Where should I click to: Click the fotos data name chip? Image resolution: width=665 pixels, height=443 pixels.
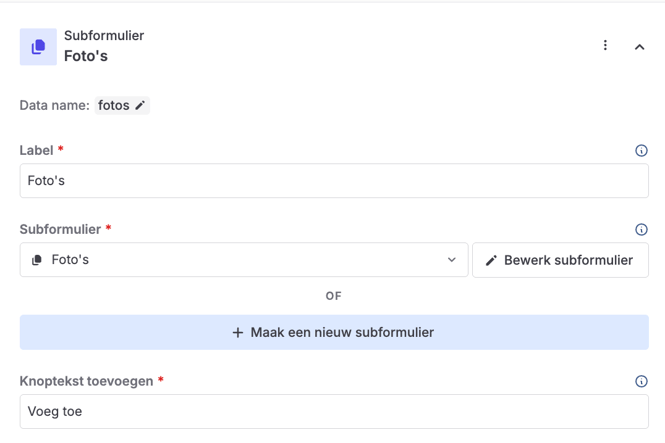(114, 105)
